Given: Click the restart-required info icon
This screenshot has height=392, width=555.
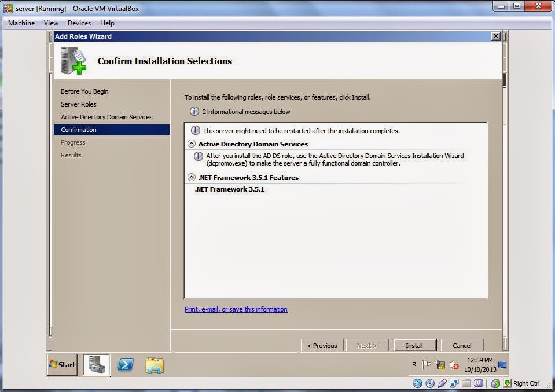Looking at the screenshot, I should click(196, 130).
